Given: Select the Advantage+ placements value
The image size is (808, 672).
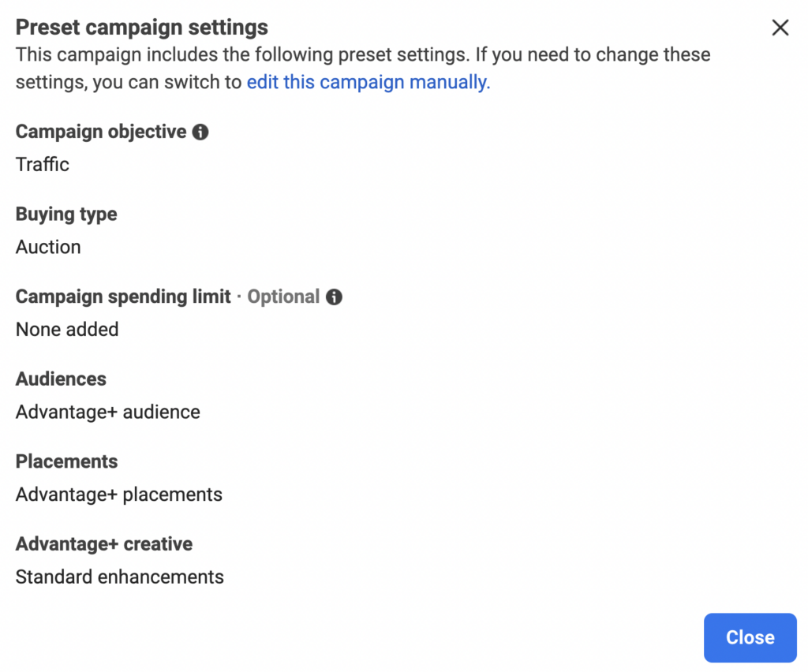Looking at the screenshot, I should [x=118, y=495].
